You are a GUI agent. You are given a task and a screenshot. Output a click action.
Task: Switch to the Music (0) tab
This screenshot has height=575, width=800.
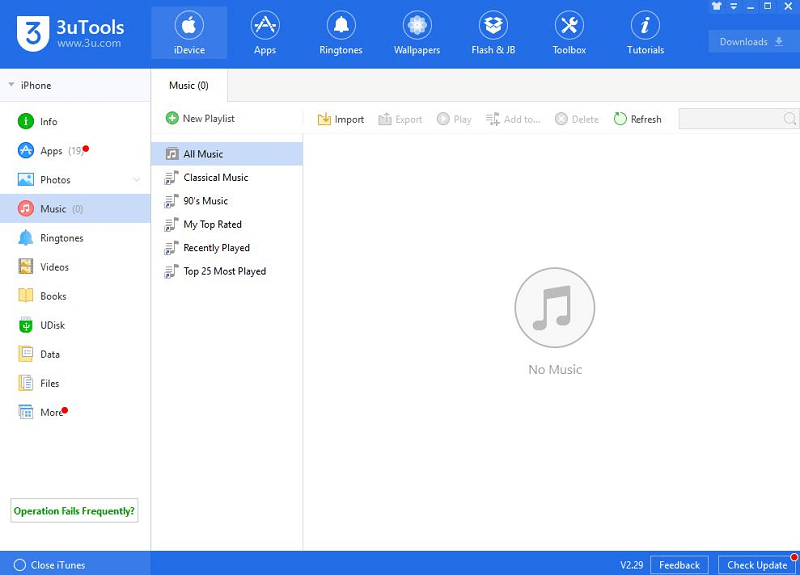pos(189,86)
